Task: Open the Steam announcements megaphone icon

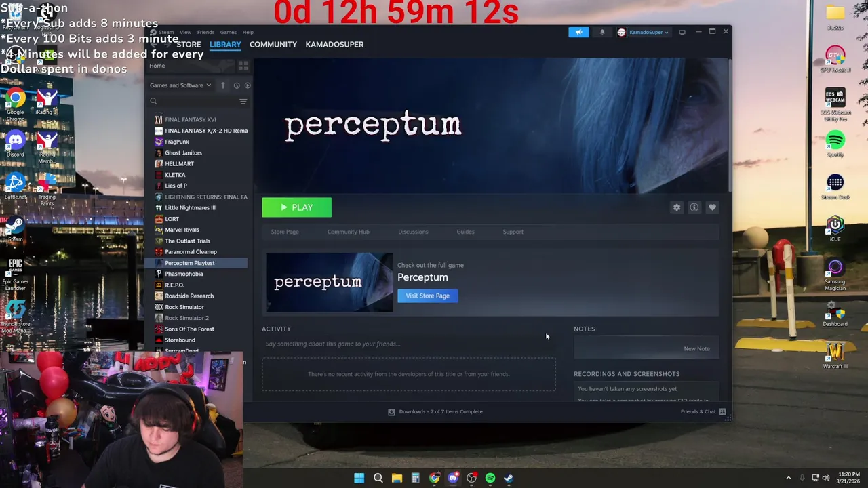Action: click(578, 32)
